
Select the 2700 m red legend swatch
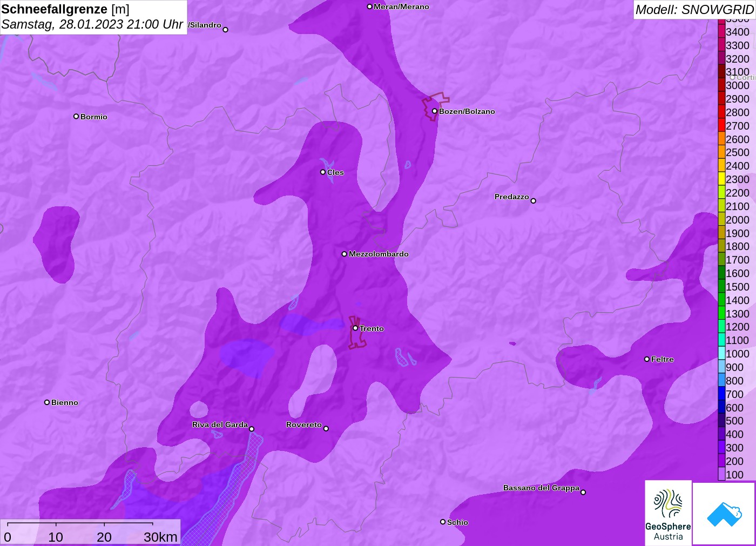click(x=721, y=126)
